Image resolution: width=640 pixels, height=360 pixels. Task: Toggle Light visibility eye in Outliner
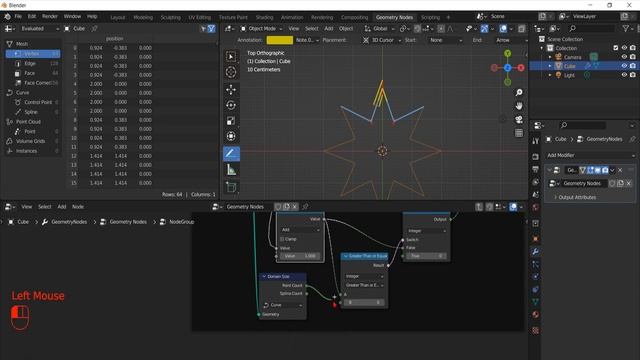pos(624,75)
